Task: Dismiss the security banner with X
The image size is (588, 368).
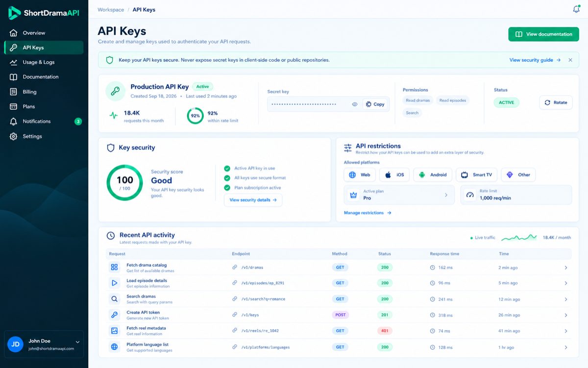Action: (x=570, y=60)
